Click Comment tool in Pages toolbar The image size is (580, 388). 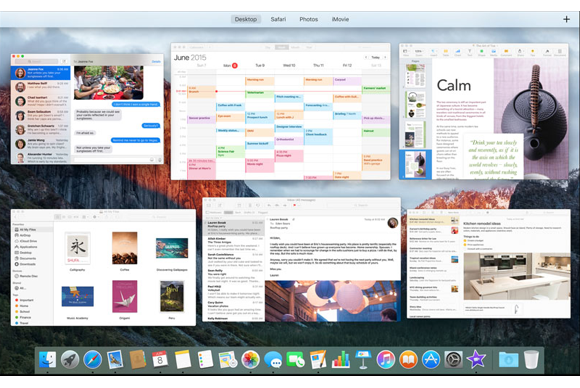point(506,53)
